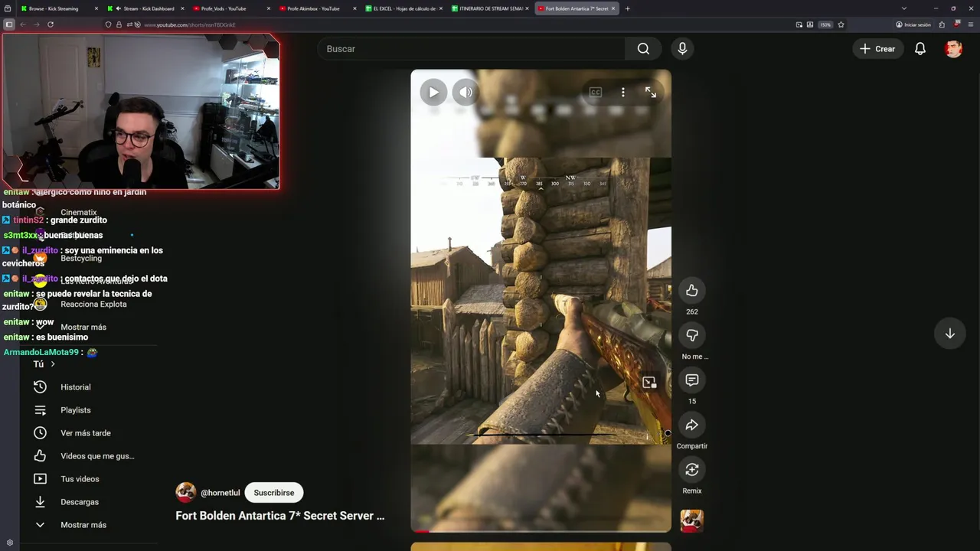Viewport: 980px width, 551px height.
Task: Open picture-in-picture toolbar icon
Action: point(799,24)
